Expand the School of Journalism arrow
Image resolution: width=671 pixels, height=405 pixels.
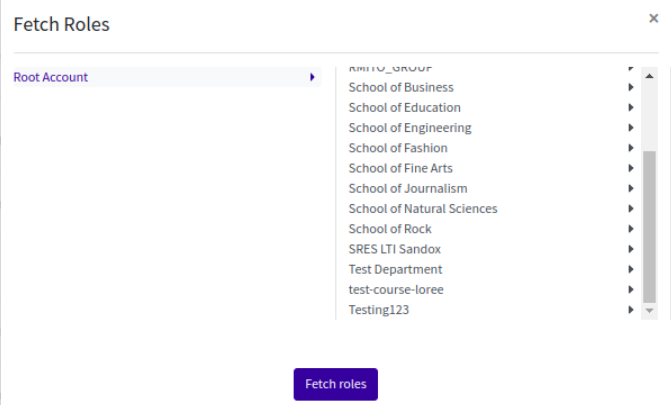631,188
